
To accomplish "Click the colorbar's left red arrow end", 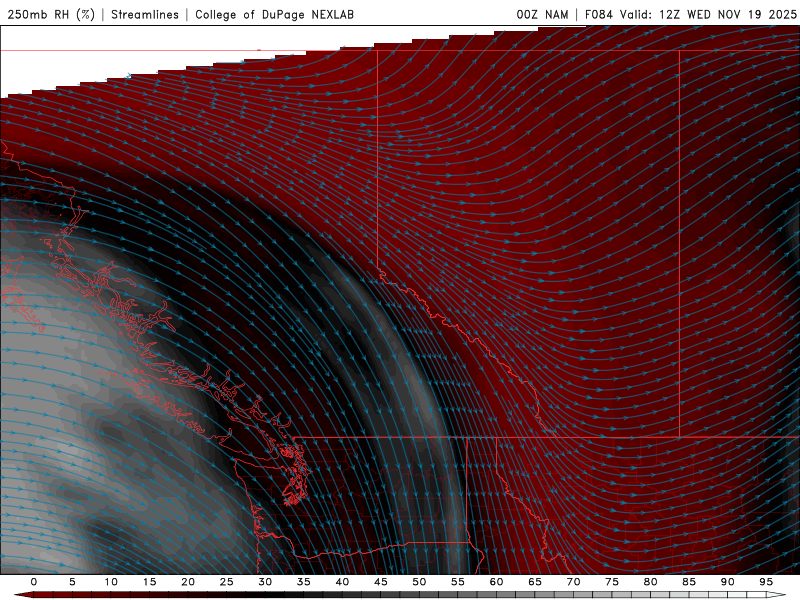I will coord(23,595).
